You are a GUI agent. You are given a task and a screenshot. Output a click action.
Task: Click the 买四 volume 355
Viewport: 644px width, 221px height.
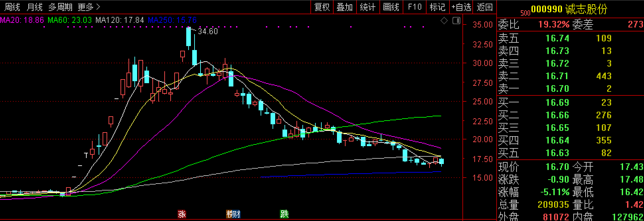(604, 140)
